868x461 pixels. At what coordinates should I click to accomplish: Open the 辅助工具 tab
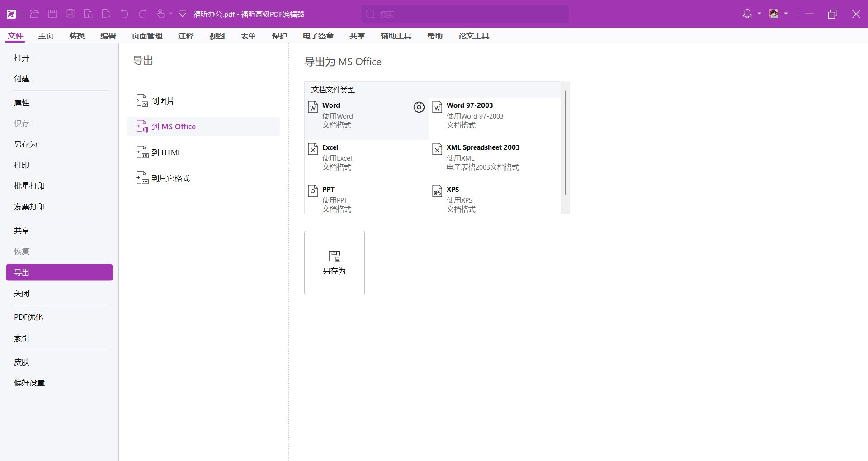(396, 36)
